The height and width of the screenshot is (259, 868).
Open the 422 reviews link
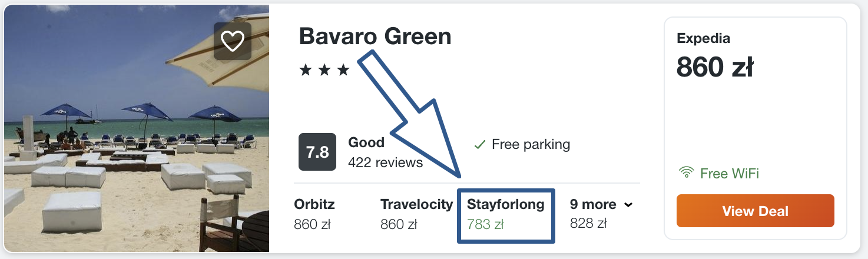(386, 162)
